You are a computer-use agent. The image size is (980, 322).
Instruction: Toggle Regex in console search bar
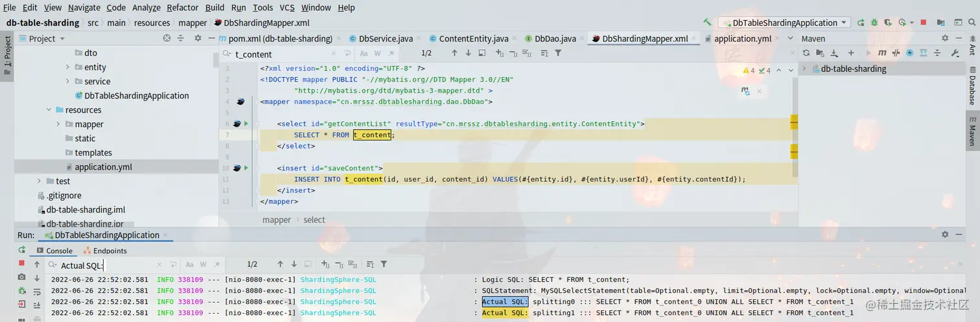[216, 264]
